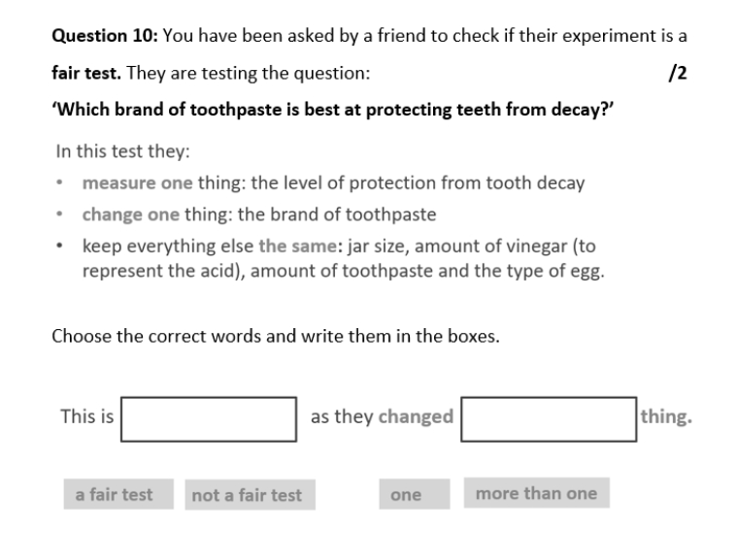737x560 pixels.
Task: Click the empty box after 'This is'
Action: pyautogui.click(x=209, y=418)
